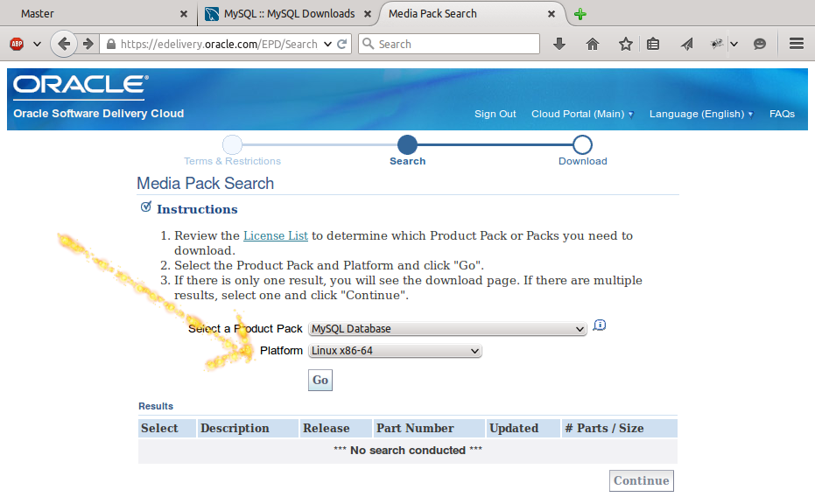Image resolution: width=815 pixels, height=504 pixels.
Task: Open the hamburger browser menu
Action: 797,44
